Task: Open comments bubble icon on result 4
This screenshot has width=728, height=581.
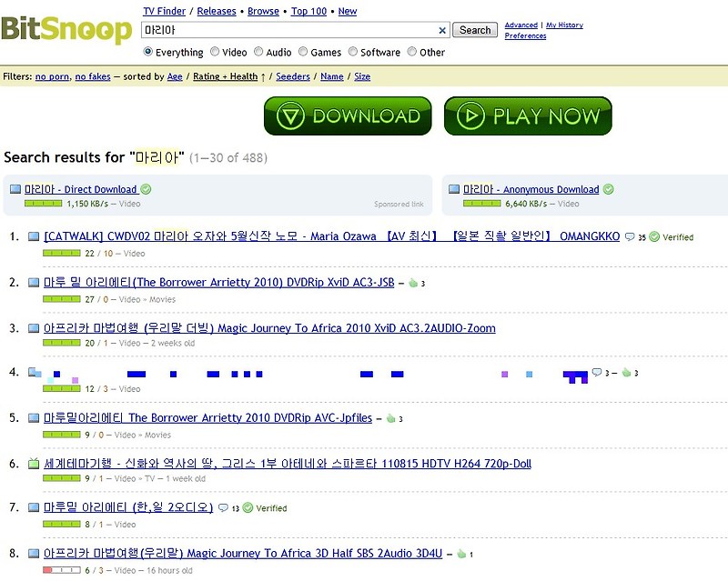Action: 597,372
